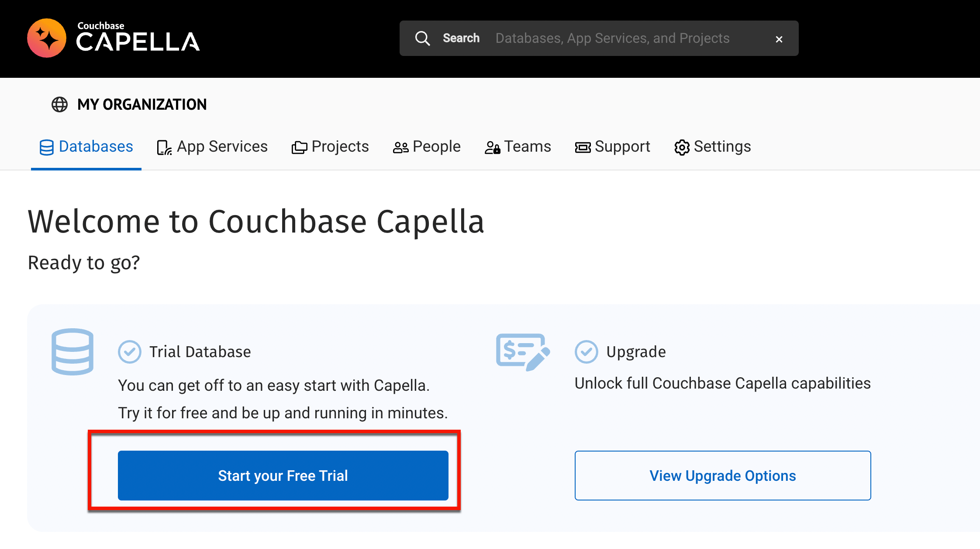This screenshot has height=549, width=980.
Task: Click 'You can get off to an easy start' line
Action: coord(274,386)
